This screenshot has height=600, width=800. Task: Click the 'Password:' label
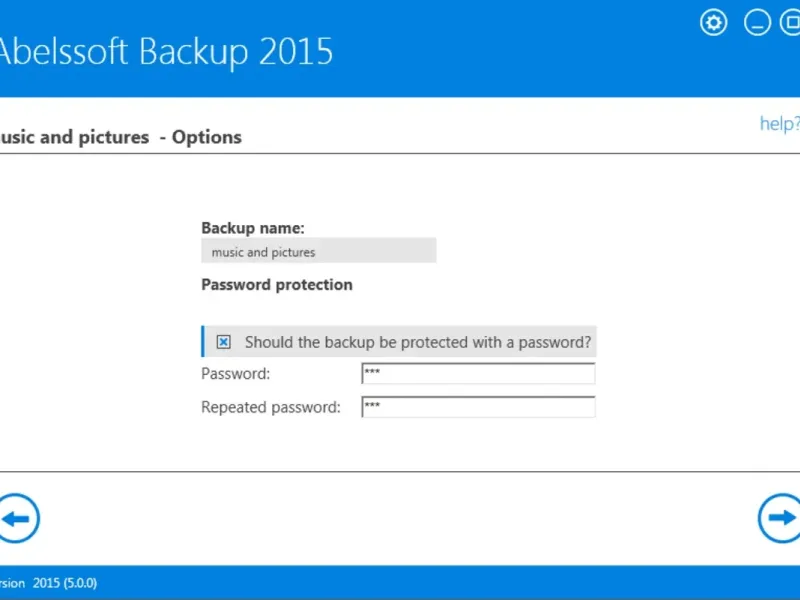pyautogui.click(x=235, y=373)
